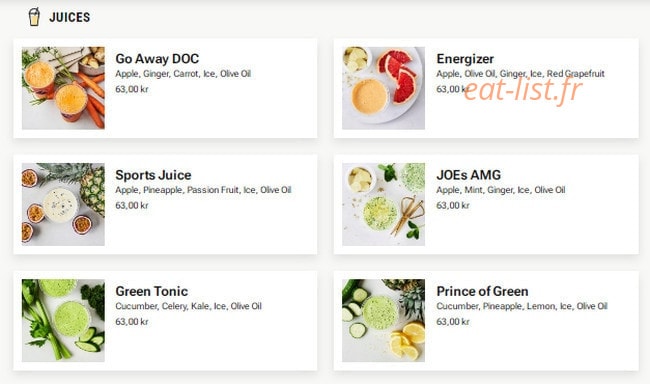Click the Sports Juice ingredients line
This screenshot has height=384, width=650.
click(x=204, y=190)
